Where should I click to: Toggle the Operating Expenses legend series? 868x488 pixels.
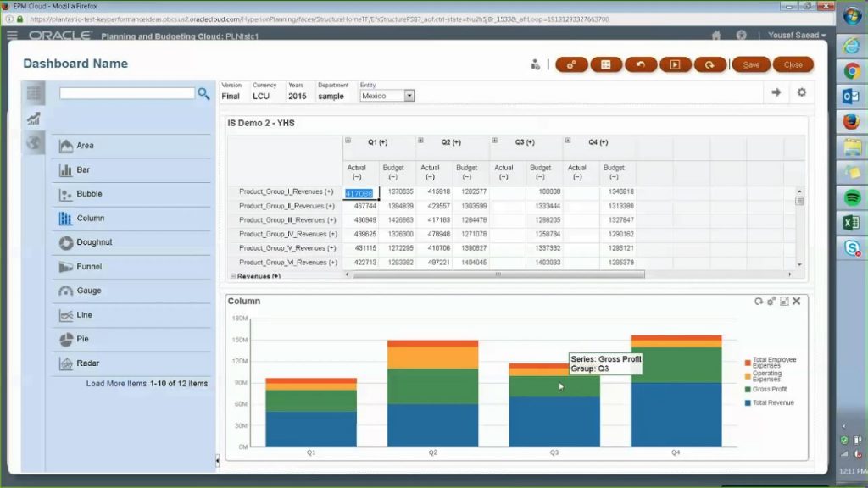pos(767,375)
